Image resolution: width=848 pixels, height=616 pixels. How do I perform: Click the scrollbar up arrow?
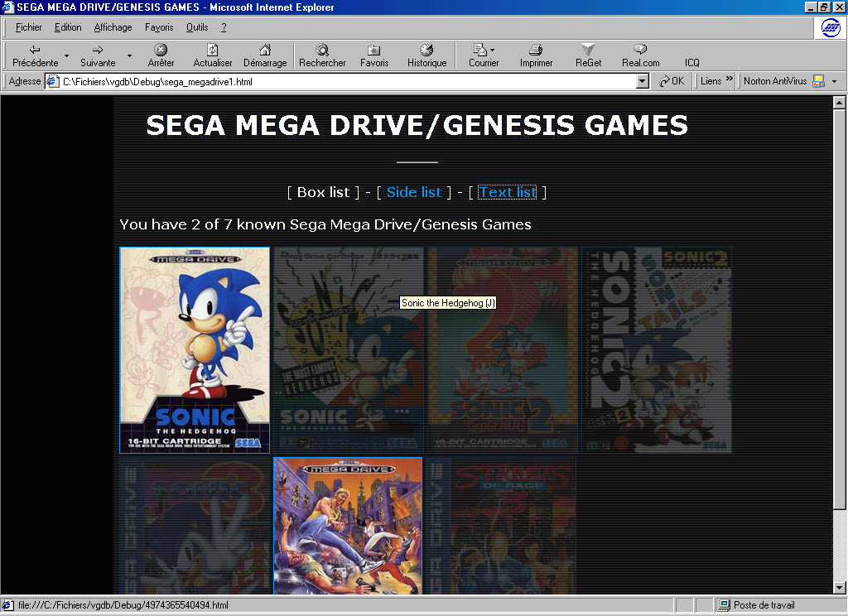(x=839, y=102)
